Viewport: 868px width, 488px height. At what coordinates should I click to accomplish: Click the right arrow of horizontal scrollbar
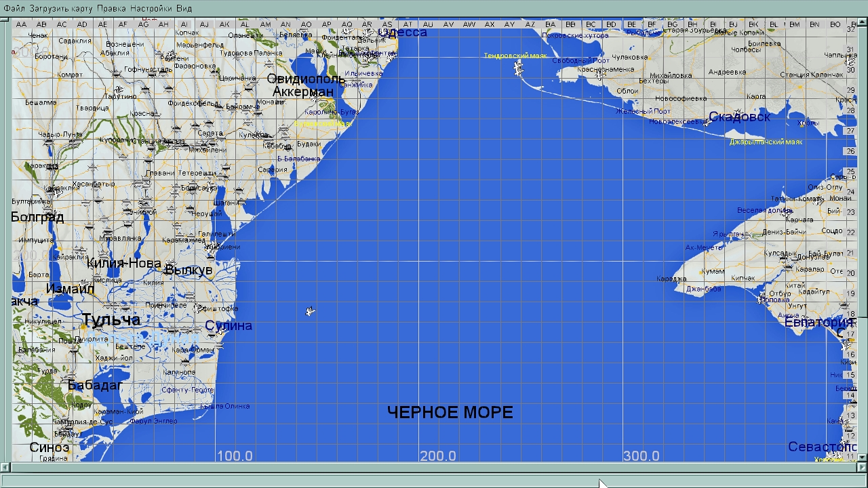(862, 467)
